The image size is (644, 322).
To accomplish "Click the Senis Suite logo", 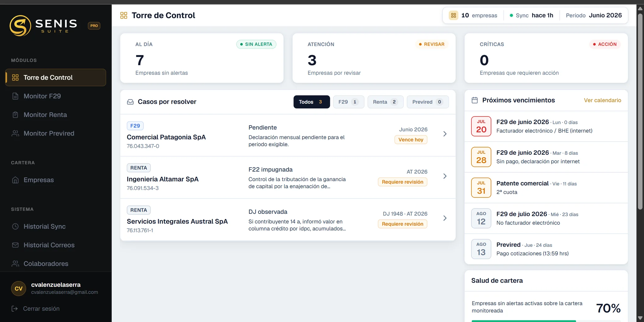I will coord(43,25).
